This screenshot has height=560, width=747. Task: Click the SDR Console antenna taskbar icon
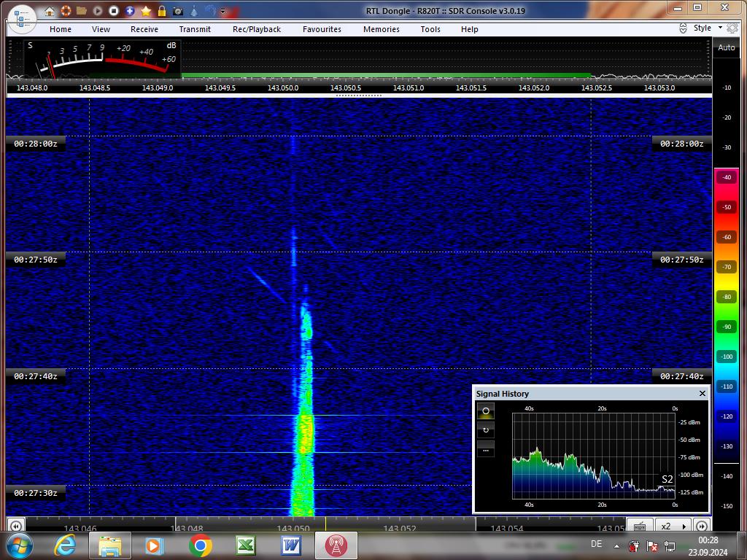point(336,545)
